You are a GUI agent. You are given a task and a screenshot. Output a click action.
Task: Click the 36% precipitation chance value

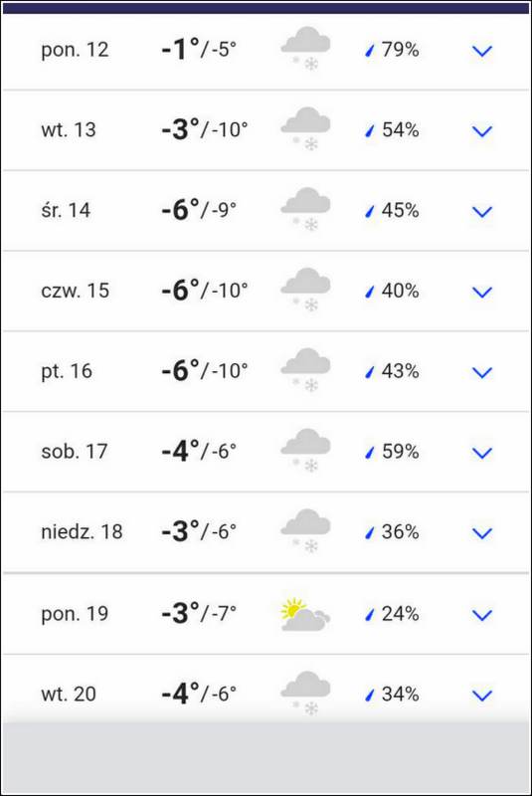(400, 532)
